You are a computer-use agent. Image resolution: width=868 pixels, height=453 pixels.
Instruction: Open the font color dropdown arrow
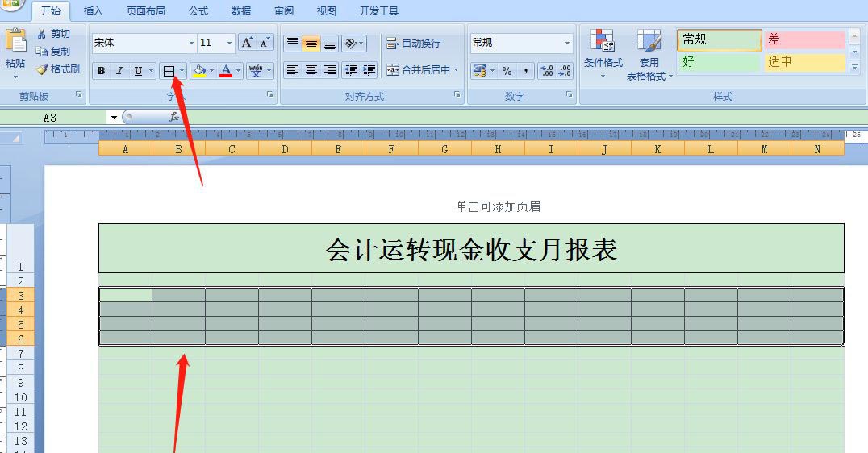(x=239, y=71)
